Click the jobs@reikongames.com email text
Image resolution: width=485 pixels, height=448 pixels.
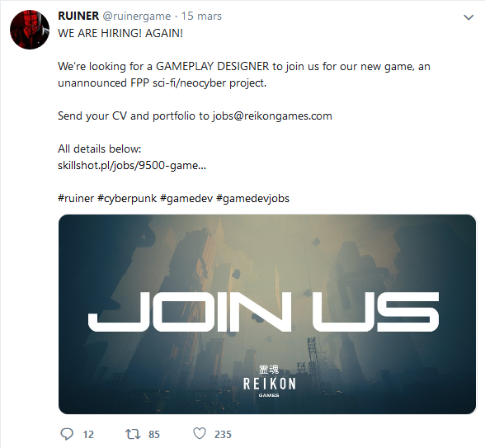[x=272, y=116]
